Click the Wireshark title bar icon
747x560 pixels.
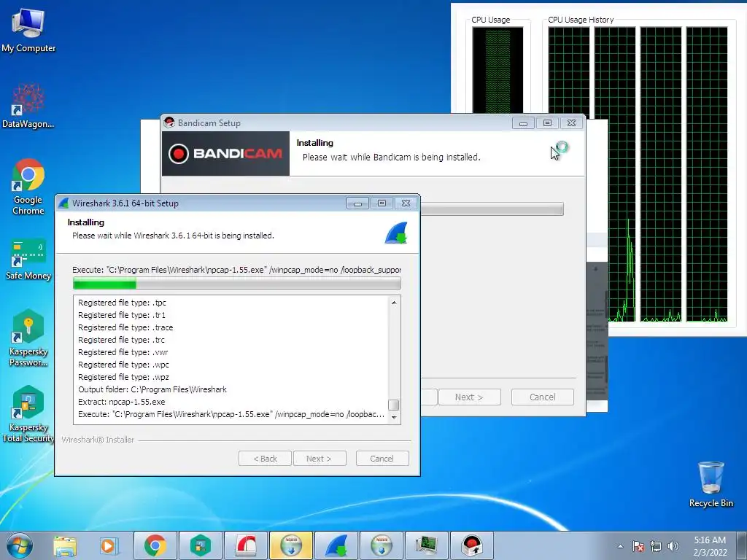(x=63, y=203)
